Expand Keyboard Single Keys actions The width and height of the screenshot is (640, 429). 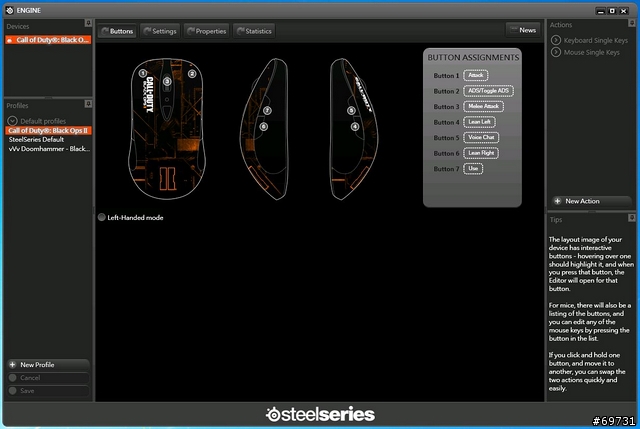pyautogui.click(x=556, y=40)
